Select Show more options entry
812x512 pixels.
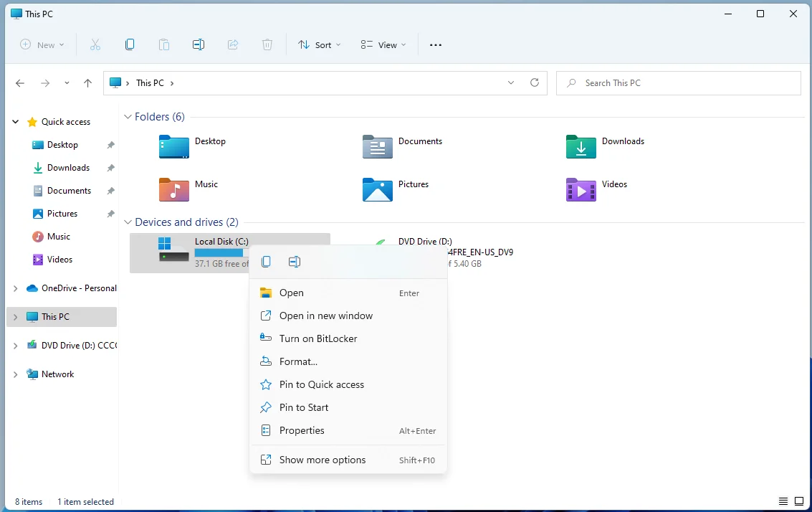coord(323,460)
